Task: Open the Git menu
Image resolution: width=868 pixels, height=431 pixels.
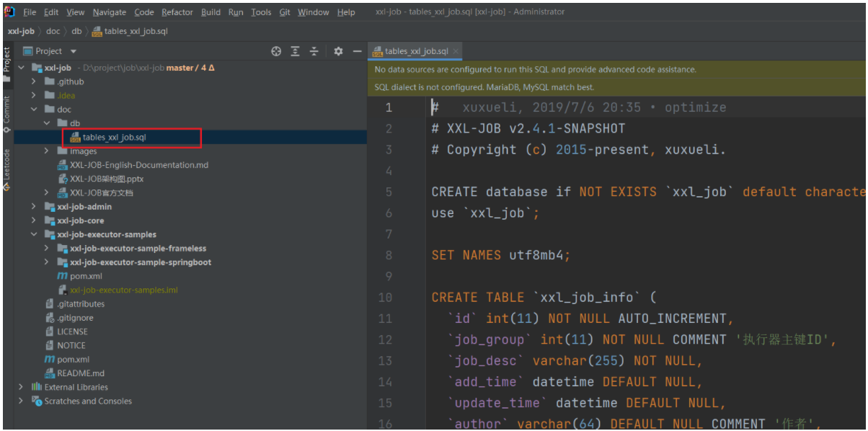Action: coord(285,12)
